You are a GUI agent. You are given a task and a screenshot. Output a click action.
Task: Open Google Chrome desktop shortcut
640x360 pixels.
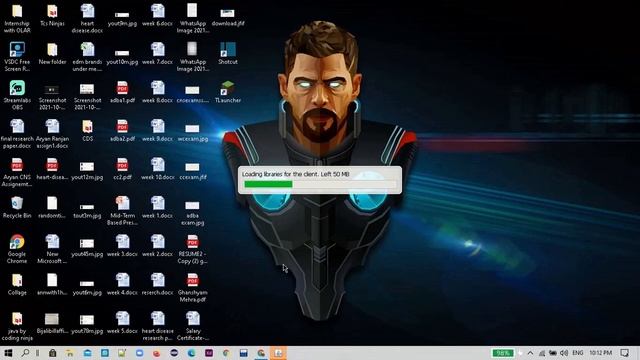click(x=17, y=249)
